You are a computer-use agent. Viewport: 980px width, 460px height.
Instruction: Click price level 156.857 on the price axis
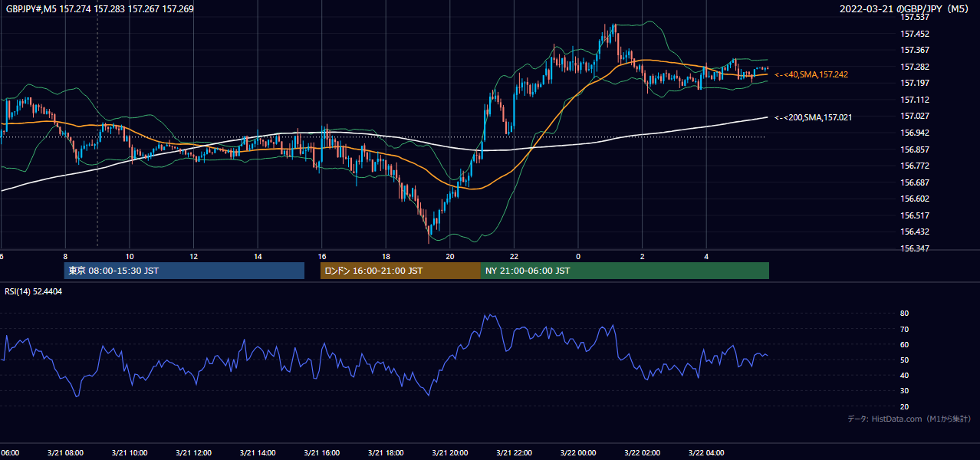click(x=915, y=149)
